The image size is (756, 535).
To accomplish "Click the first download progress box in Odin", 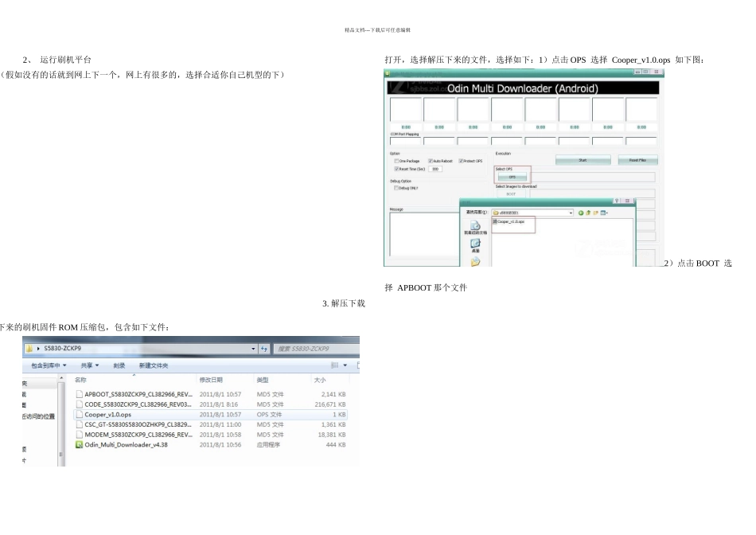I will [406, 110].
